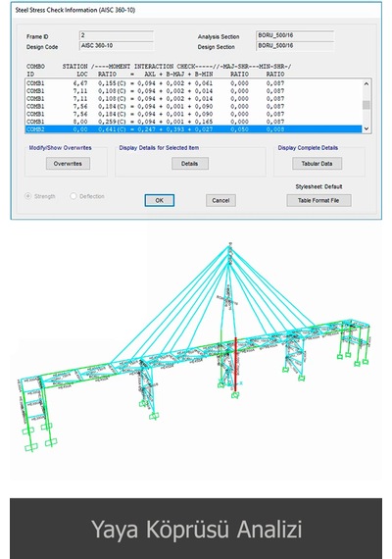Open Details for the selected item
Image resolution: width=392 pixels, height=559 pixels.
coord(189,164)
